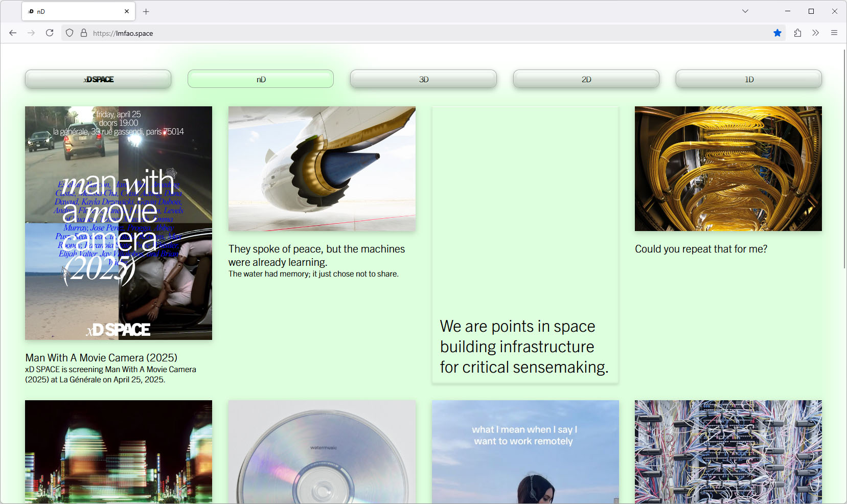Reload the current page
The image size is (847, 504).
point(50,33)
